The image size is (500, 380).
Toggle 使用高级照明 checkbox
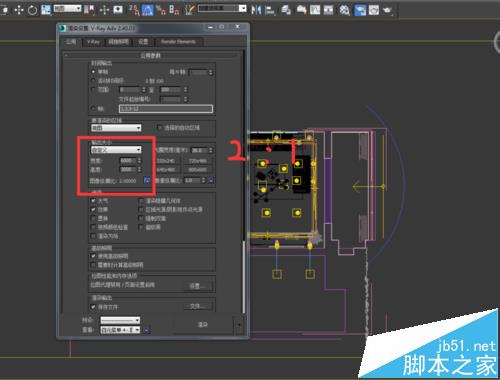tap(94, 256)
